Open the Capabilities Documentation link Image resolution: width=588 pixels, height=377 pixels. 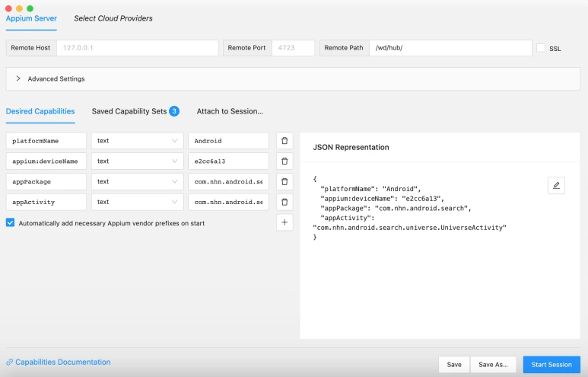click(63, 363)
